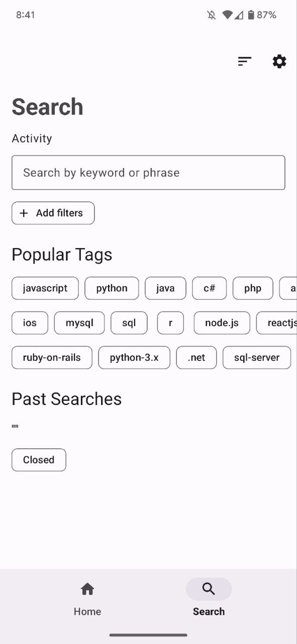
Task: Tap the muted notifications bell icon
Action: tap(212, 15)
